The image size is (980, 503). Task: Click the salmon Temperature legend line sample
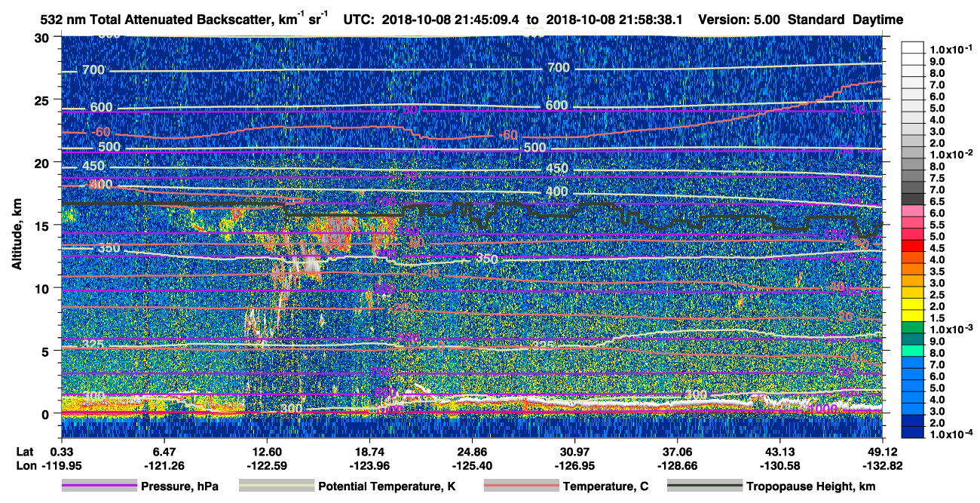click(x=520, y=486)
